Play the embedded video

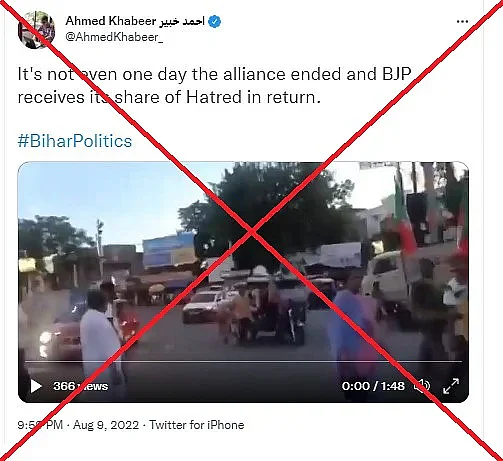click(x=36, y=386)
